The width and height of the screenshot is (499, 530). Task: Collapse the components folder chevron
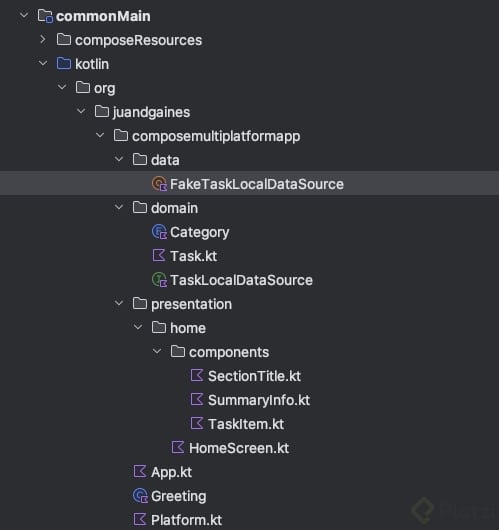(x=157, y=351)
